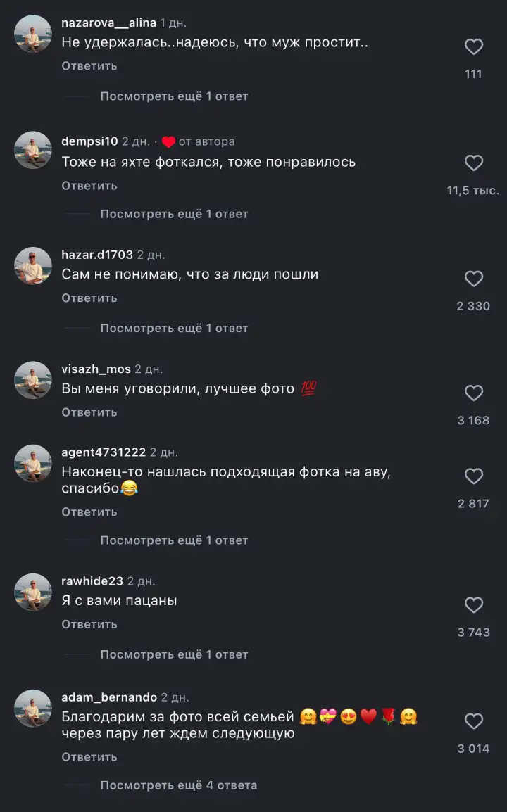Like agent4731222's comment with the heart icon
The height and width of the screenshot is (812, 507).
[x=474, y=476]
